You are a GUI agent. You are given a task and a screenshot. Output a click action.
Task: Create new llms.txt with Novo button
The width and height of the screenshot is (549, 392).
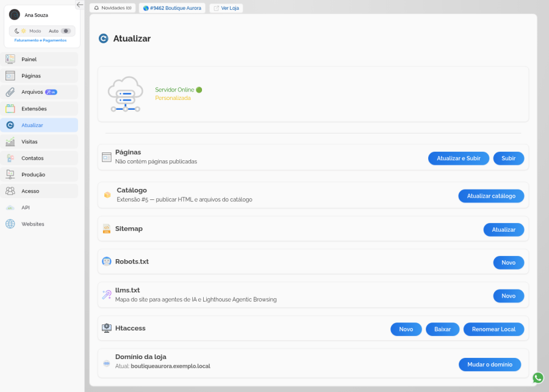pyautogui.click(x=508, y=296)
